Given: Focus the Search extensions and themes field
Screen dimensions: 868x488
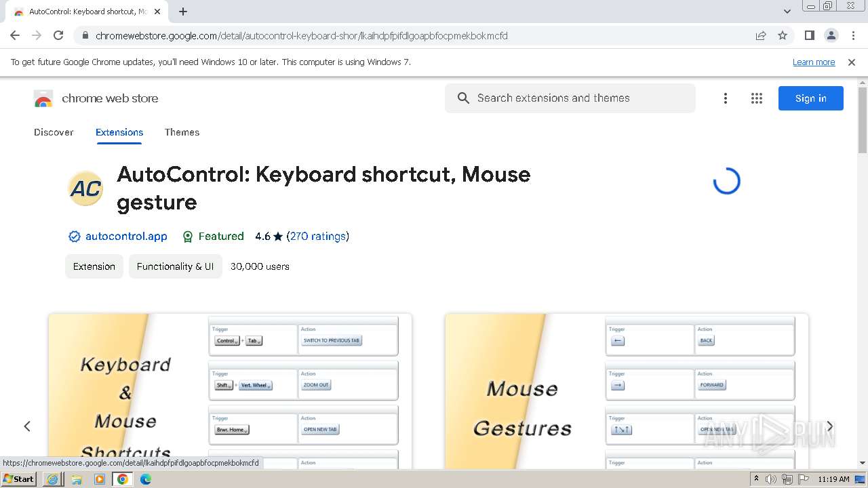Looking at the screenshot, I should point(570,98).
